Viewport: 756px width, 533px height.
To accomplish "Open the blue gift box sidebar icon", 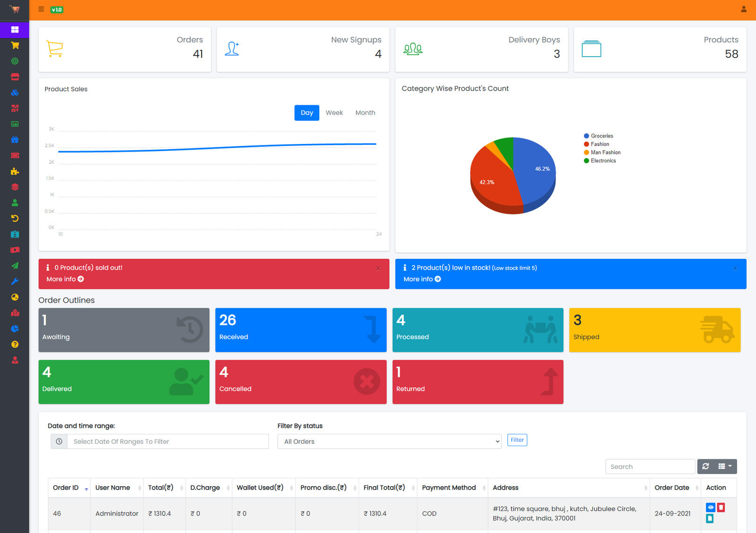I will point(15,140).
